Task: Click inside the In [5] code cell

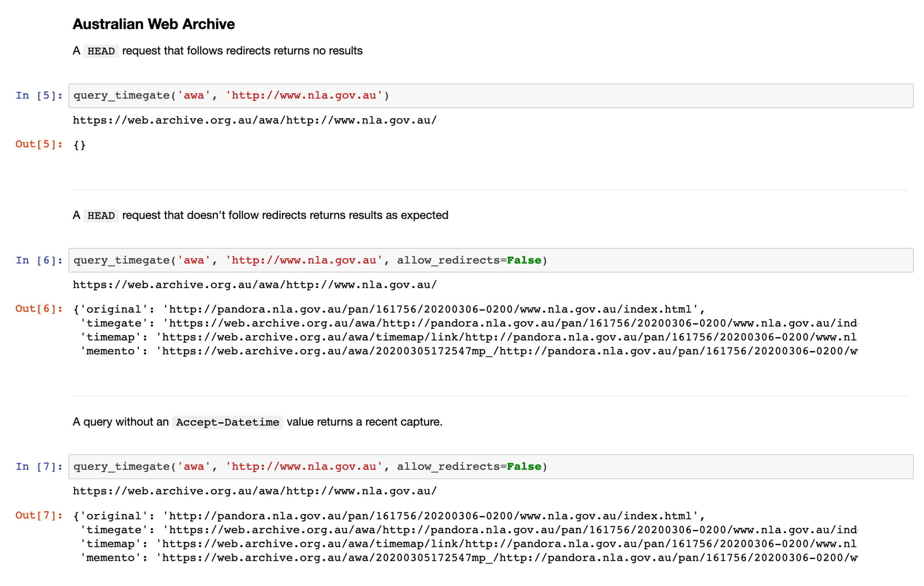Action: tap(490, 95)
